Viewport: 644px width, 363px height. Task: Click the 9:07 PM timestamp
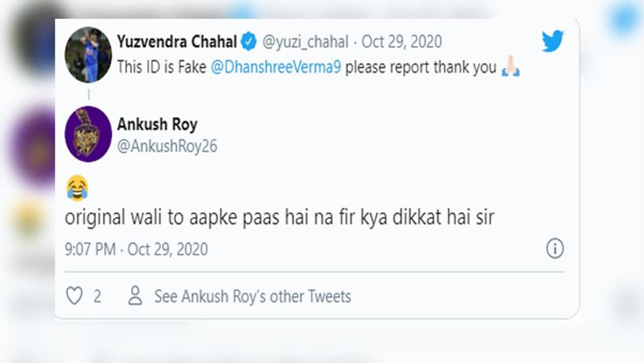pyautogui.click(x=90, y=249)
